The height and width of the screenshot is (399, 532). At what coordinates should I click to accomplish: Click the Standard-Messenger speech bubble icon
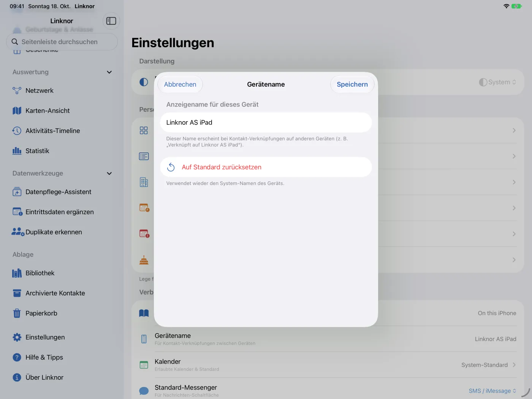pyautogui.click(x=144, y=391)
